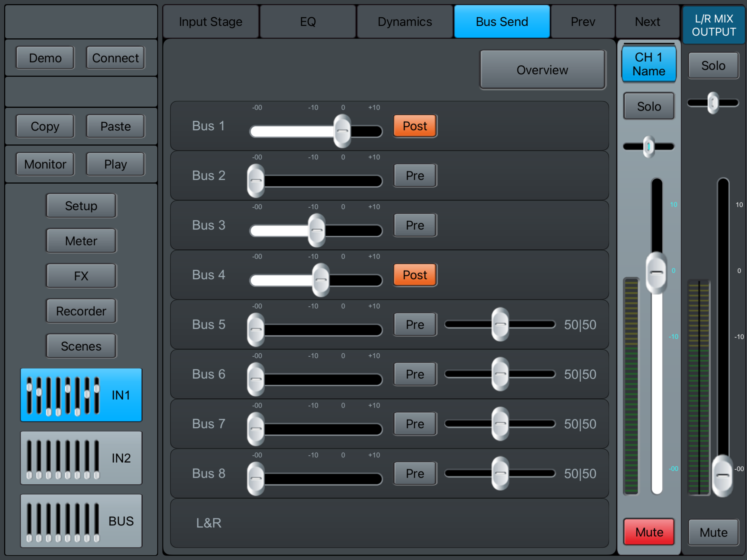Viewport: 747px width, 560px height.
Task: Click the channel 1 pan slider
Action: (649, 147)
